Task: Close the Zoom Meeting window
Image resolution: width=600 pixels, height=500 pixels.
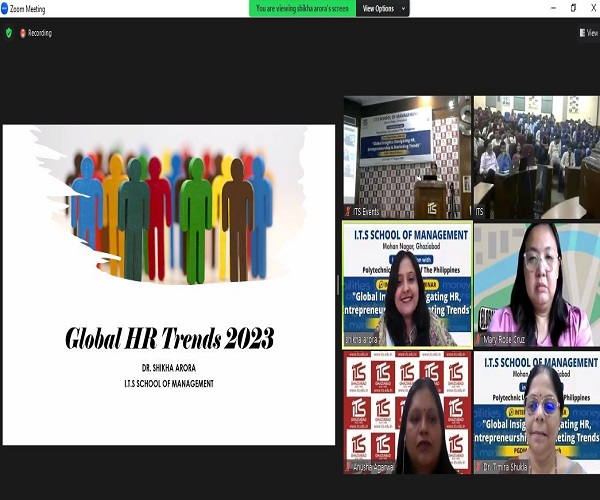Action: [593, 8]
